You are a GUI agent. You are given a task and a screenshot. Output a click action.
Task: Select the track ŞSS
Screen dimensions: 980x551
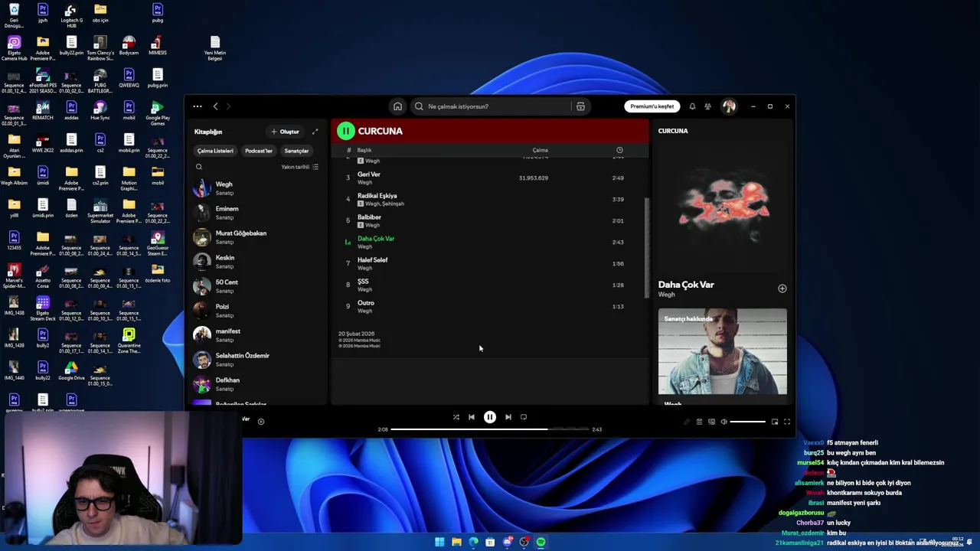[x=488, y=285]
